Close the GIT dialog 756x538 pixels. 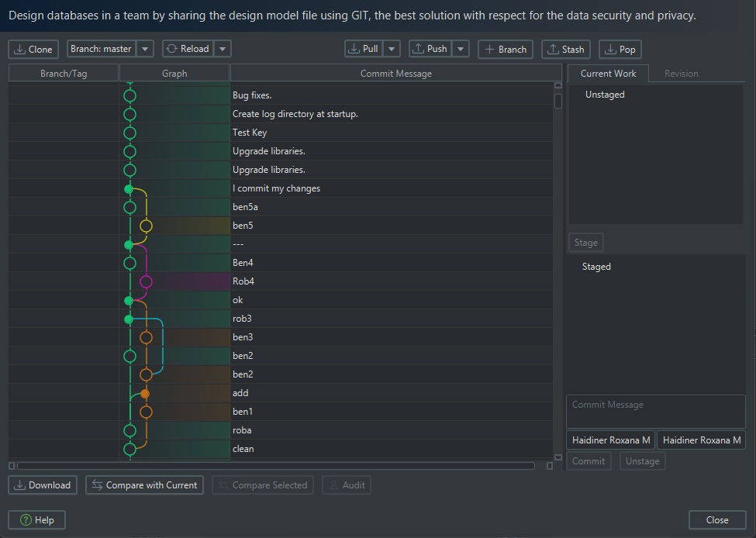click(717, 519)
